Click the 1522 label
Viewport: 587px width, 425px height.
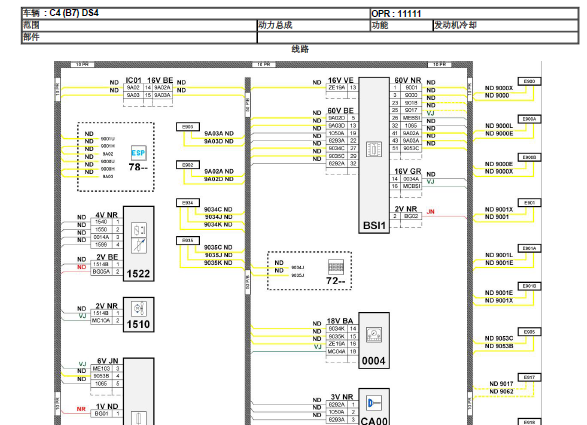tap(139, 274)
